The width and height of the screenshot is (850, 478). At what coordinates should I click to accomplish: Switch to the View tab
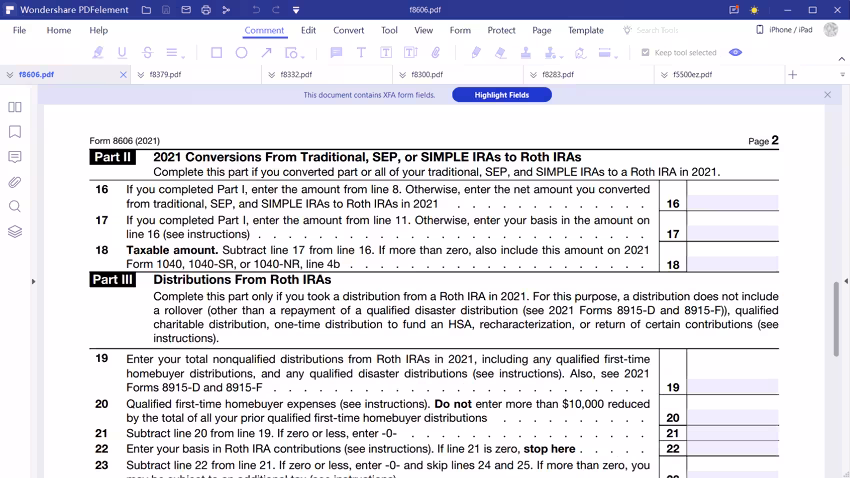[423, 30]
